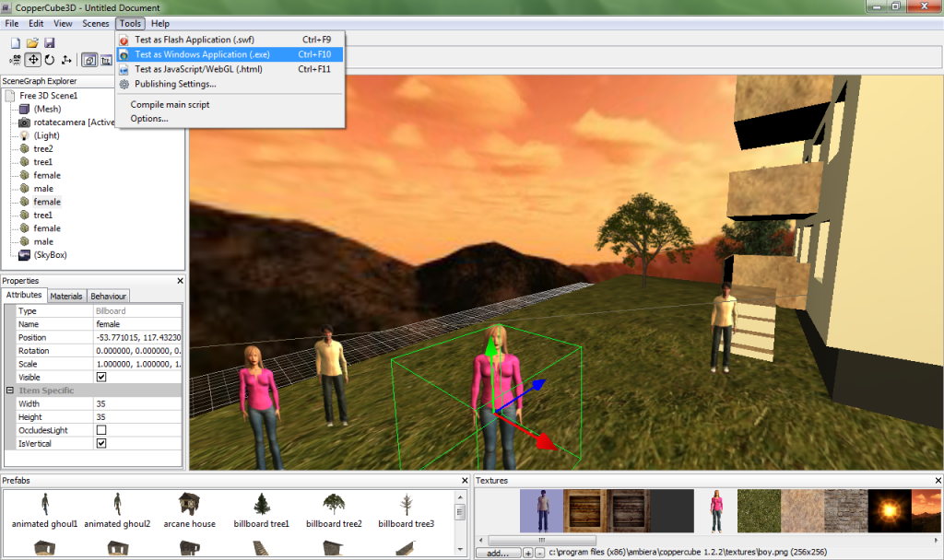Show the Attributes tab
This screenshot has width=944, height=560.
click(24, 295)
